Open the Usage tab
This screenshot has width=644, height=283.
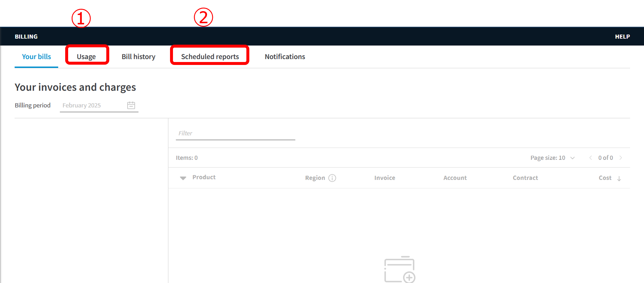(86, 56)
